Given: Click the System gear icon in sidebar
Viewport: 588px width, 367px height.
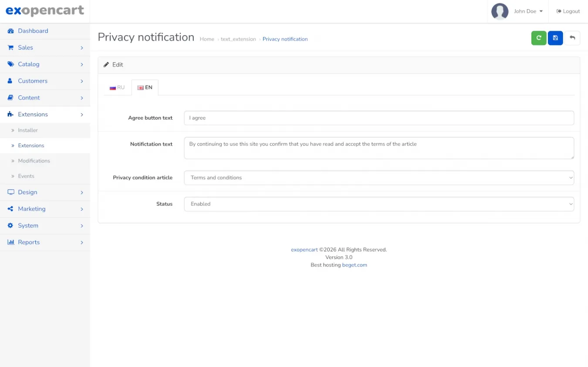Looking at the screenshot, I should pyautogui.click(x=10, y=226).
